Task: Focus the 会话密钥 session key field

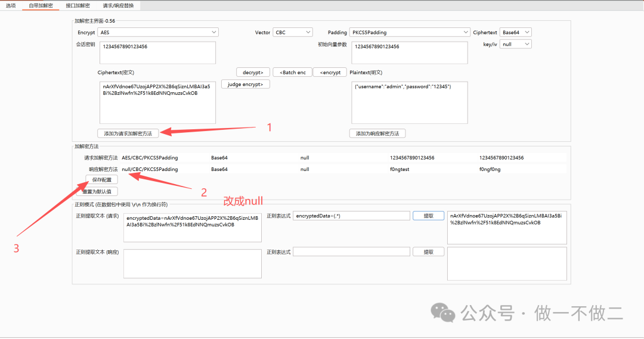Action: click(157, 52)
